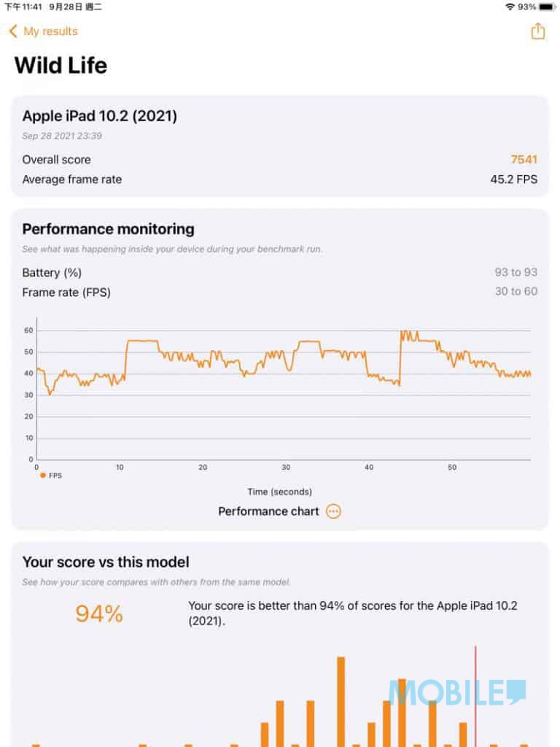The image size is (560, 747).
Task: Go back to My results
Action: (50, 31)
